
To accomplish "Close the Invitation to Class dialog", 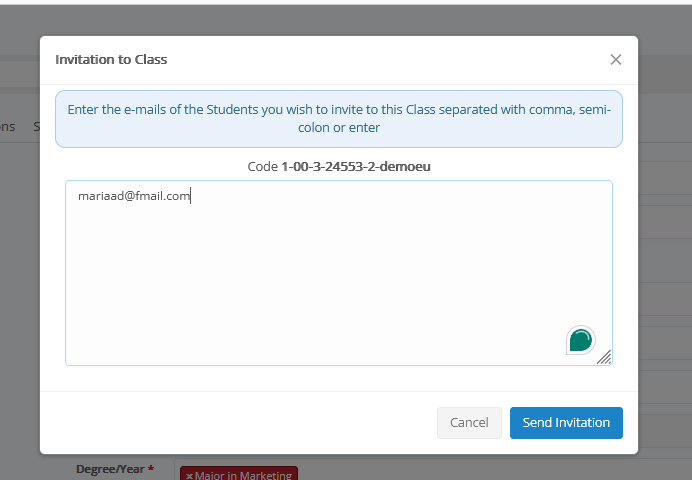I will click(x=616, y=60).
